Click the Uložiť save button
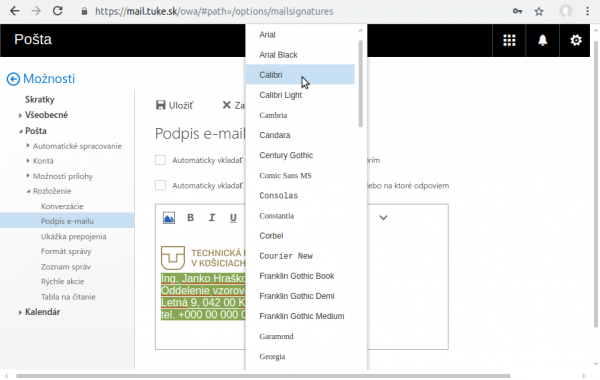Image resolution: width=600 pixels, height=380 pixels. click(x=174, y=105)
